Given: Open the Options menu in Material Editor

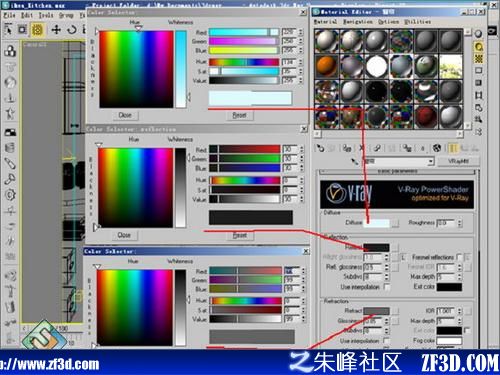Looking at the screenshot, I should pos(388,22).
